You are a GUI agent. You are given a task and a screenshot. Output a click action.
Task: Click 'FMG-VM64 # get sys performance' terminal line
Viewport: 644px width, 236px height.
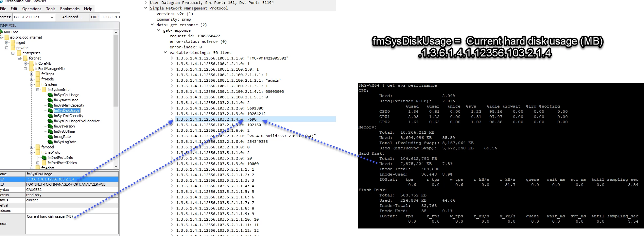click(398, 86)
